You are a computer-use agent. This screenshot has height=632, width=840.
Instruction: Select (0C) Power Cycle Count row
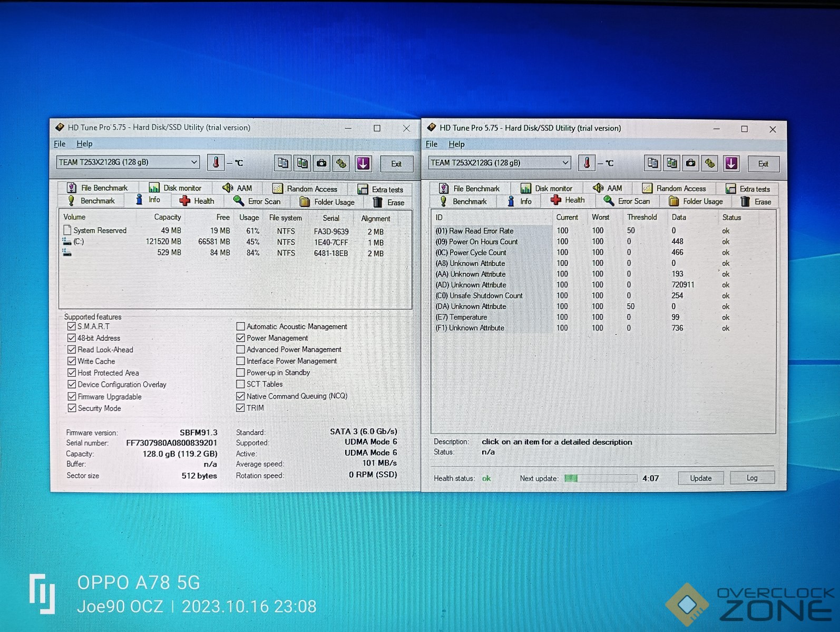tap(603, 252)
